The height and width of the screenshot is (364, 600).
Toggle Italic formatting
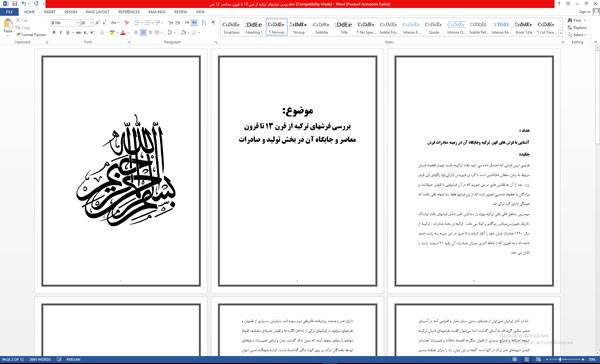[60, 33]
